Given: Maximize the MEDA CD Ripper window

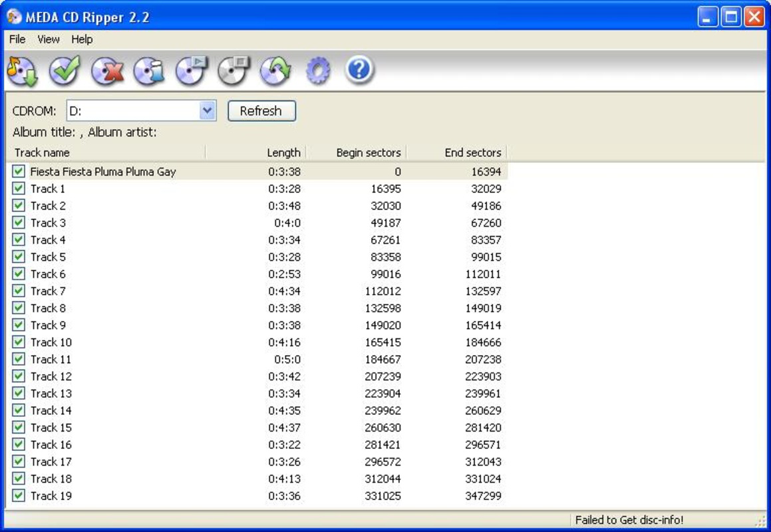Looking at the screenshot, I should tap(731, 17).
